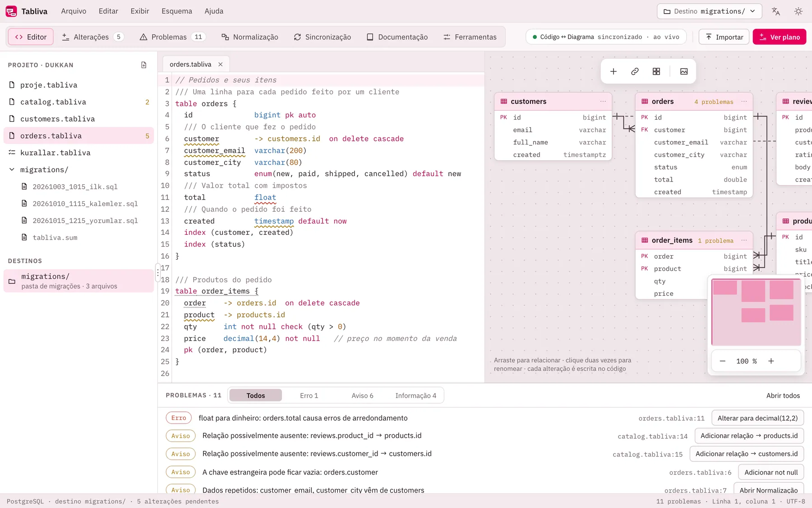This screenshot has height=508, width=812.
Task: Open the Destino migrations/ dropdown
Action: tap(710, 11)
